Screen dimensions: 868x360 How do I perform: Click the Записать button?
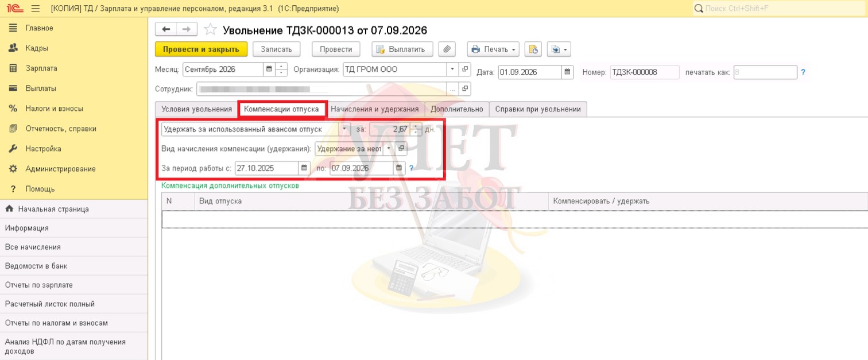point(277,49)
